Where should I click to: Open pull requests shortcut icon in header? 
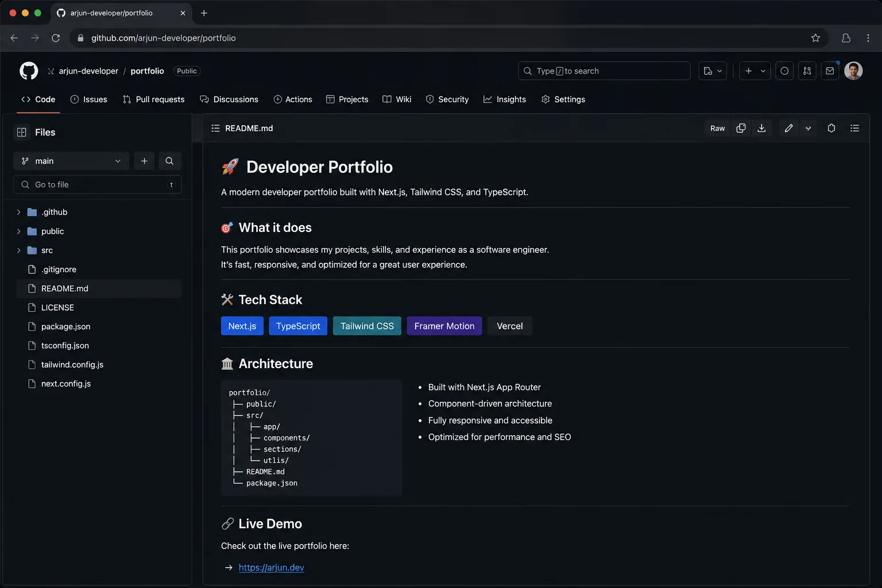(807, 71)
